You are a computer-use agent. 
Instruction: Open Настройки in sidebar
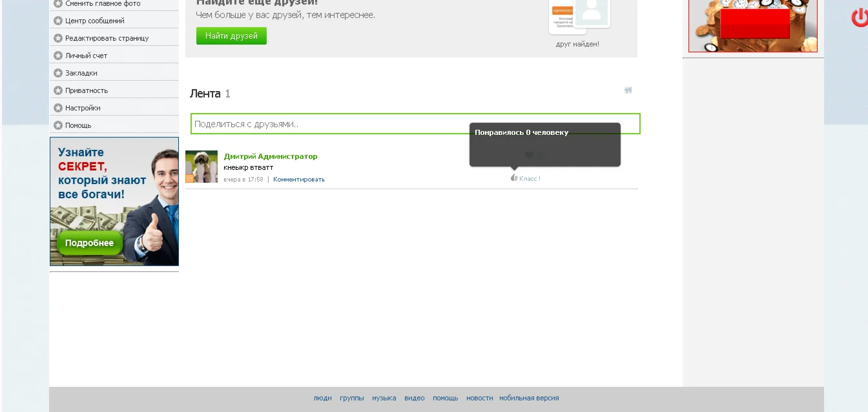tap(83, 108)
